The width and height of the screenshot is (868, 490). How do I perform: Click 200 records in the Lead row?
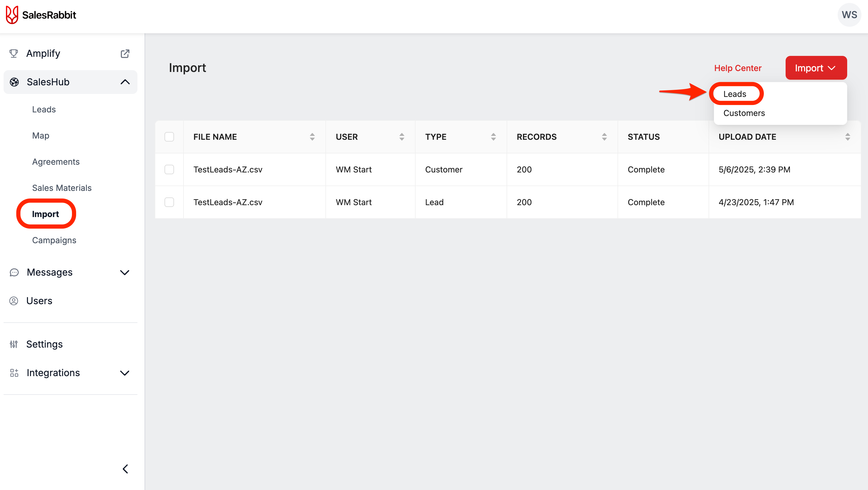click(524, 202)
